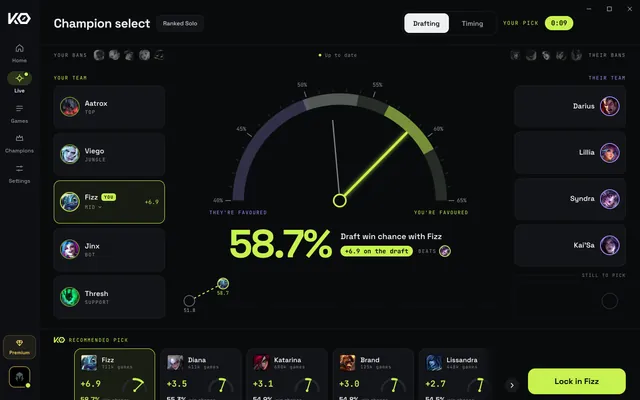Click the Draft win chance with Fizz text

[391, 236]
